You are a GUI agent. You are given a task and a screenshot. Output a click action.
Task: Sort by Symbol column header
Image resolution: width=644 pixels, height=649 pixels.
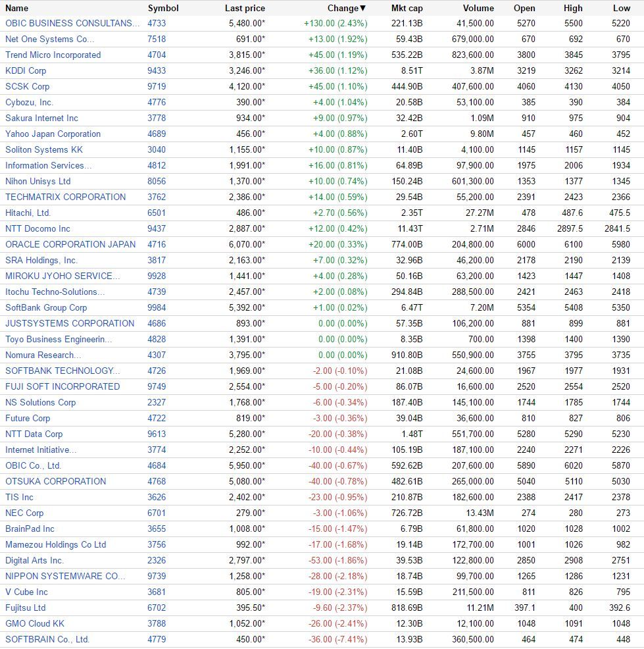click(163, 9)
